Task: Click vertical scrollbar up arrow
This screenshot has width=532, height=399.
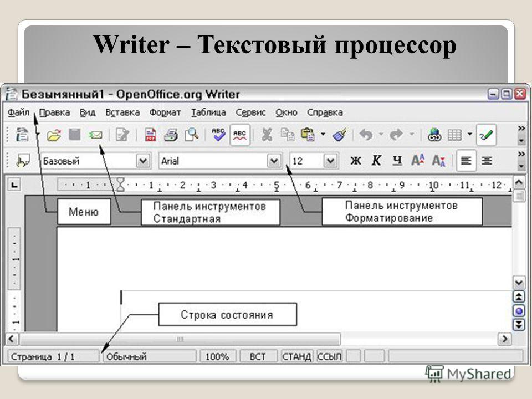Action: tap(519, 183)
